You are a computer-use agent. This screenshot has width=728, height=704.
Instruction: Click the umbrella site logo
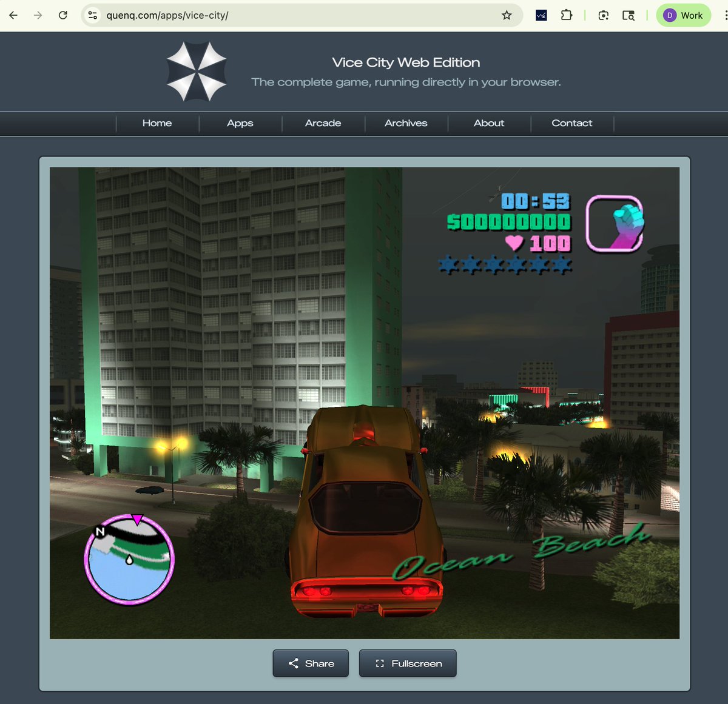point(197,71)
